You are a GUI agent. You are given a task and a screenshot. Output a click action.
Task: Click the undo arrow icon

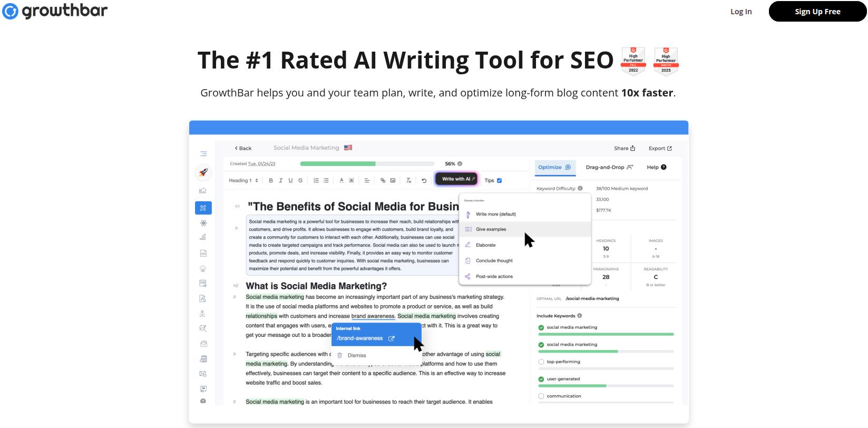[x=424, y=180]
